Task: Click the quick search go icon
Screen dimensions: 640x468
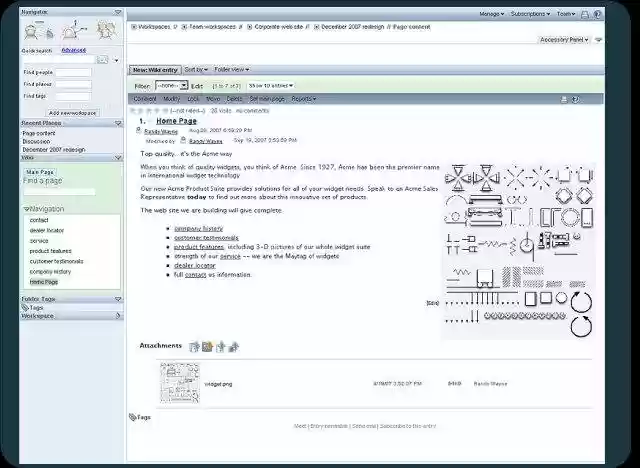Action: click(x=102, y=60)
